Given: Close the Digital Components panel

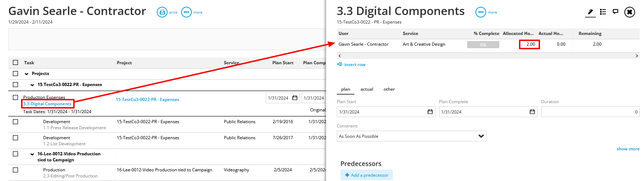Looking at the screenshot, I should pyautogui.click(x=630, y=12).
